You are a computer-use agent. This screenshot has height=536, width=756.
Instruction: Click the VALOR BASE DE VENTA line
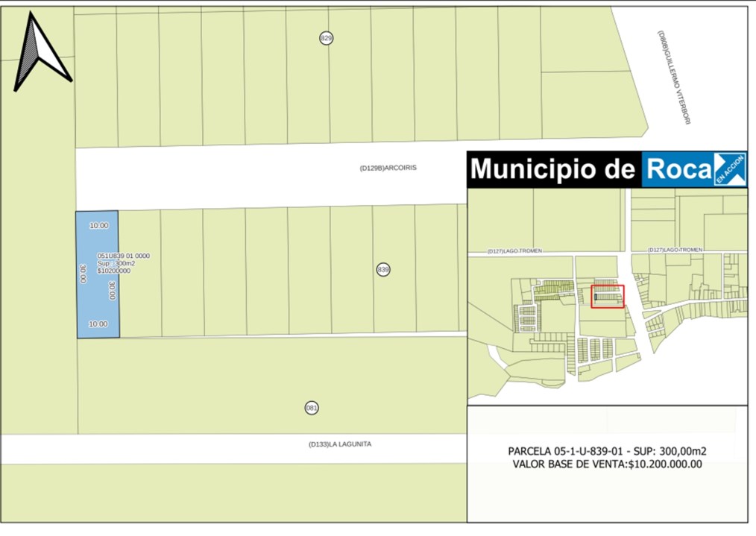(x=607, y=464)
